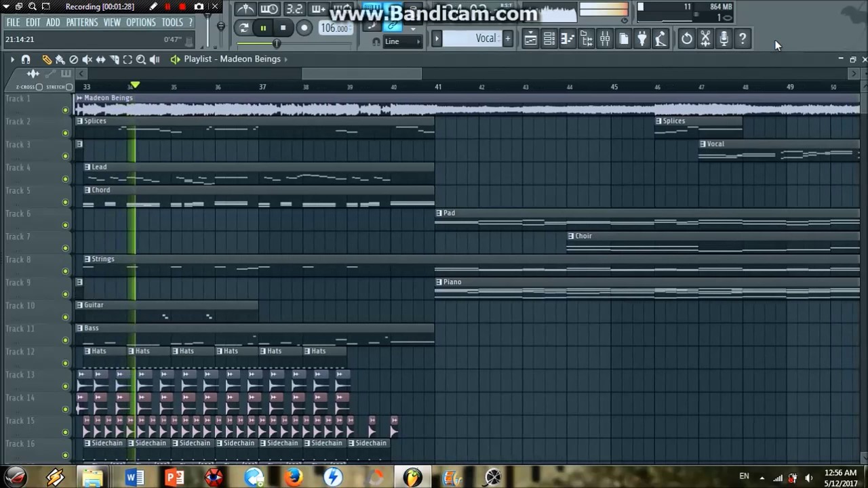Viewport: 868px width, 488px height.
Task: Mute Track 1 with its green LED
Action: (x=66, y=110)
